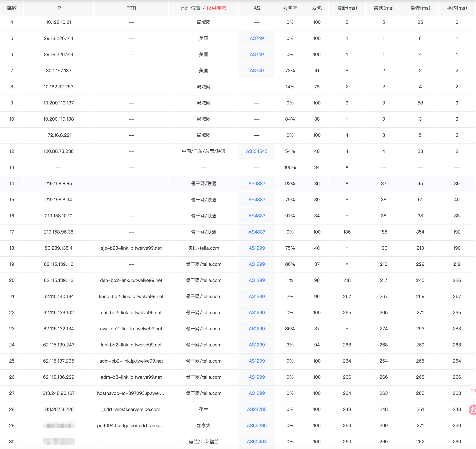Select PTR sjo-b23-link.ip.twelve99.net cell
The height and width of the screenshot is (449, 476).
click(x=131, y=248)
